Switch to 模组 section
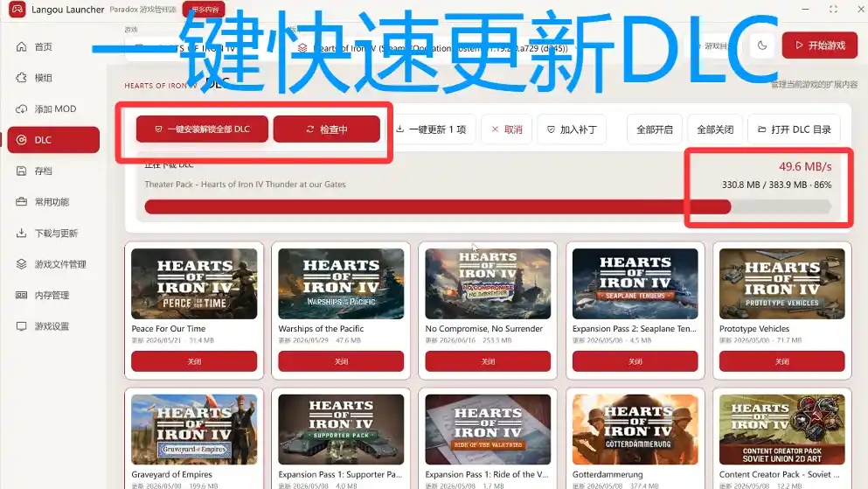Screen dimensions: 868x489 (53, 78)
